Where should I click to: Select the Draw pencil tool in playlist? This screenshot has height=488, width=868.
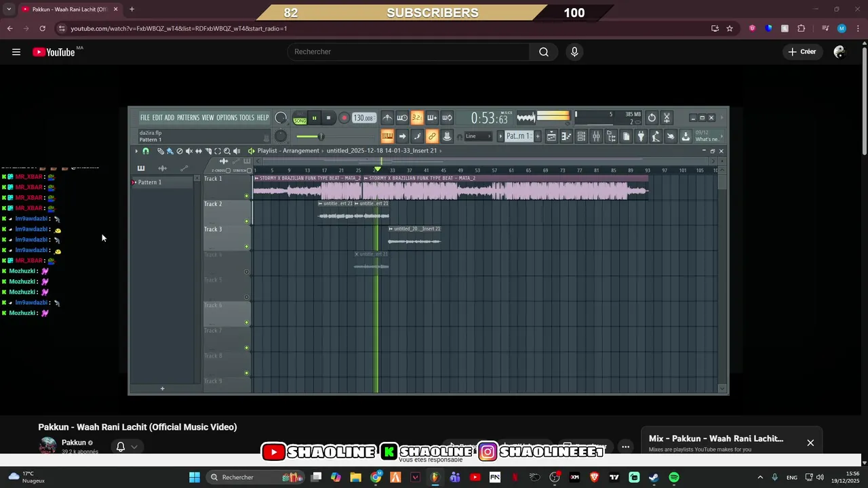(x=161, y=151)
